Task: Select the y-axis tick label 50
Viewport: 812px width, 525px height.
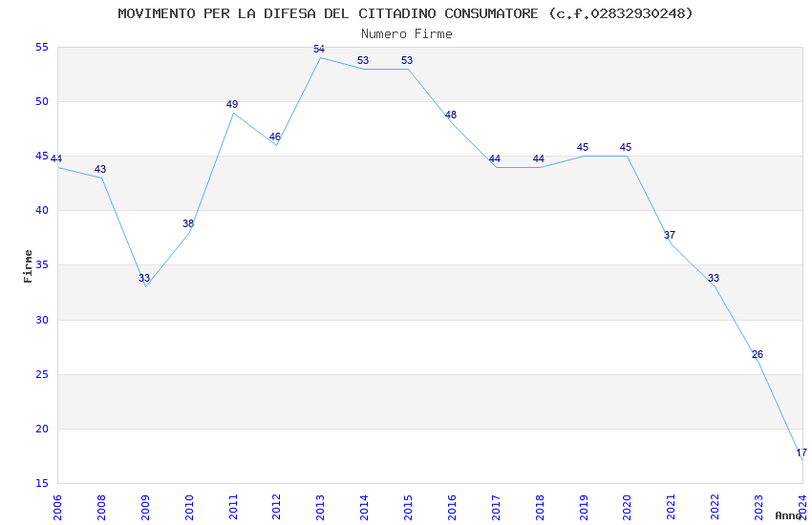Action: tap(41, 101)
